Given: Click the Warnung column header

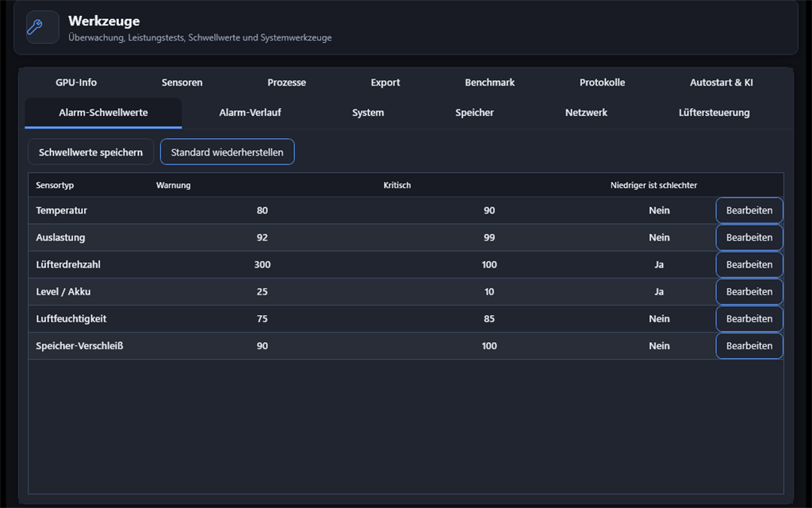Looking at the screenshot, I should pos(174,185).
